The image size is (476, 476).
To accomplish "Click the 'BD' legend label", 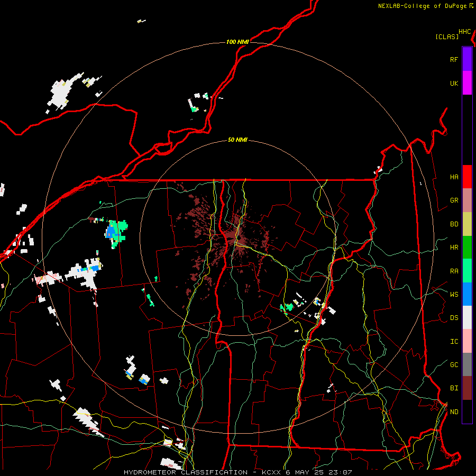I will 454,224.
